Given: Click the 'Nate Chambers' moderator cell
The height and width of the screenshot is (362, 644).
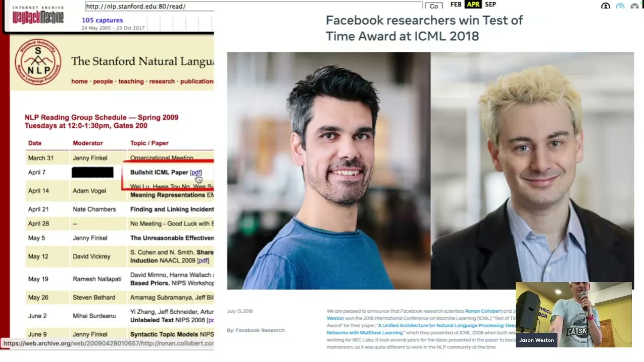Looking at the screenshot, I should [x=94, y=209].
